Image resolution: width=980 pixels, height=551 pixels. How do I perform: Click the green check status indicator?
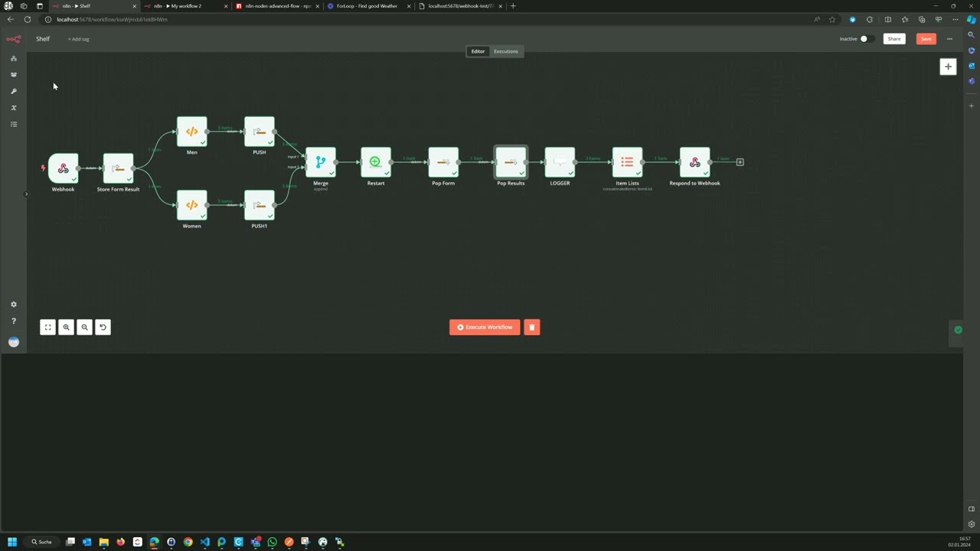(958, 330)
